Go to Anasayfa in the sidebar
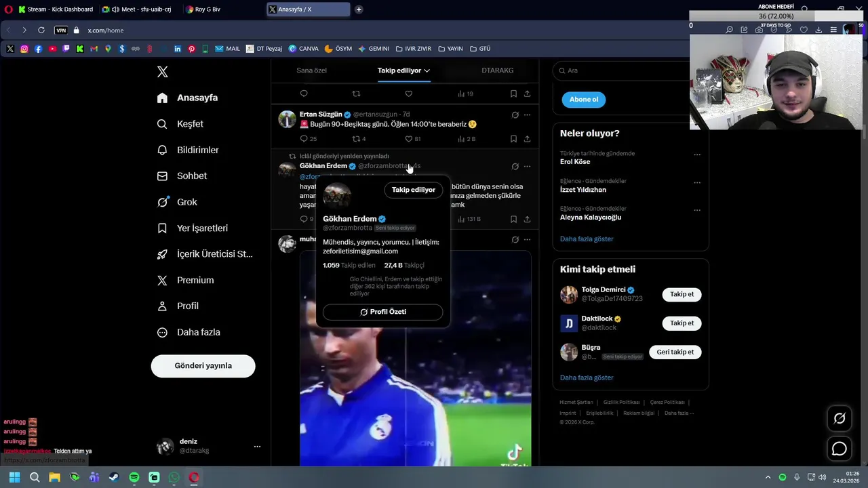 tap(187, 98)
